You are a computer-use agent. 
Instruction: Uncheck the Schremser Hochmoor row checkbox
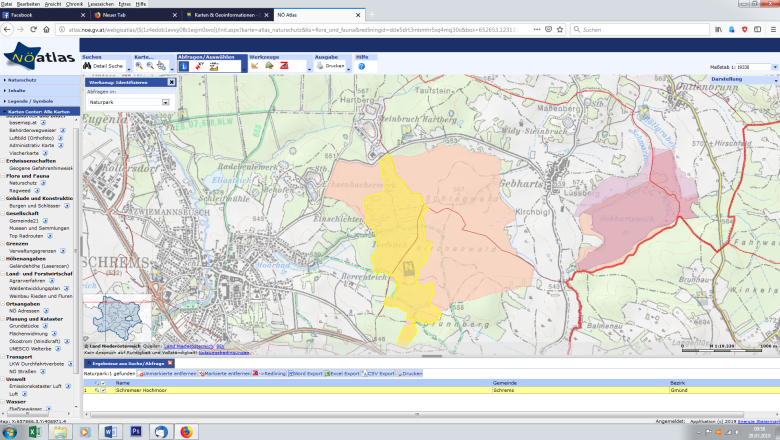tap(103, 390)
